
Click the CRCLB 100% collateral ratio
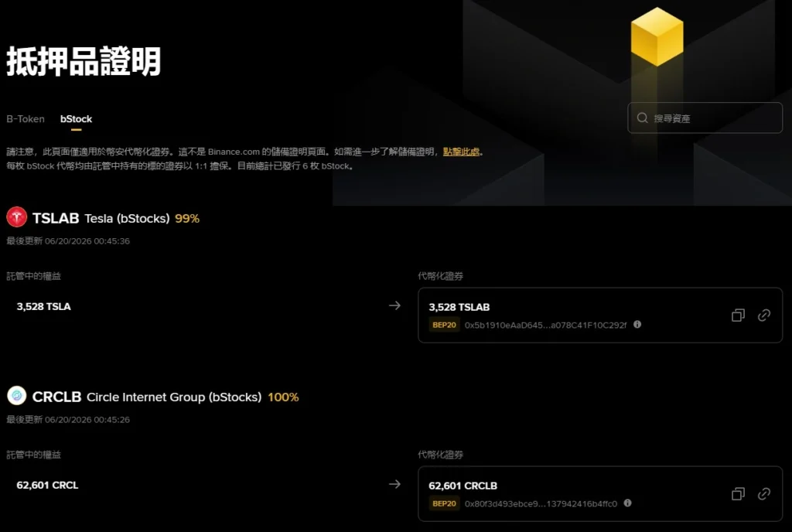click(283, 397)
